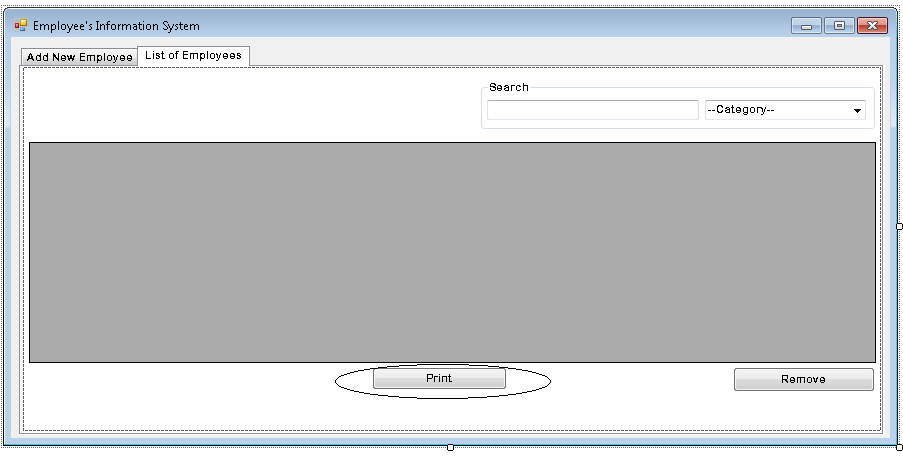Close the Employee's Information System window
The width and height of the screenshot is (903, 461).
tap(872, 26)
